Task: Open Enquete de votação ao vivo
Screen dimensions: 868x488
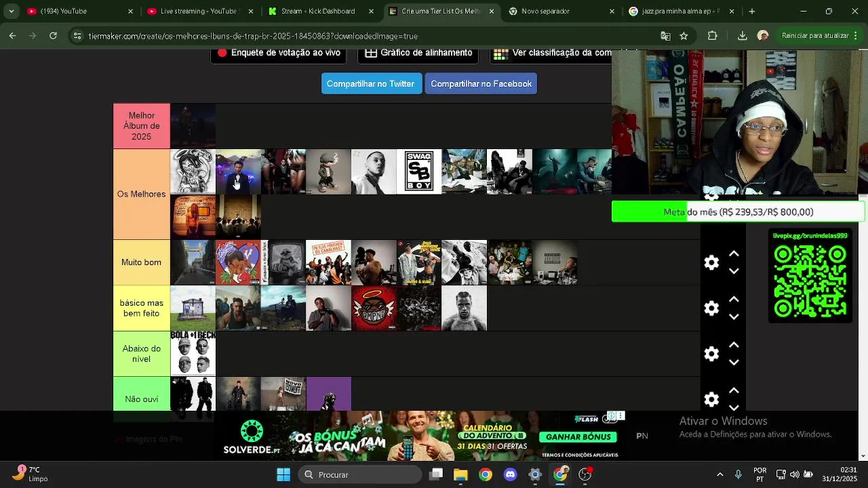Action: pos(279,53)
